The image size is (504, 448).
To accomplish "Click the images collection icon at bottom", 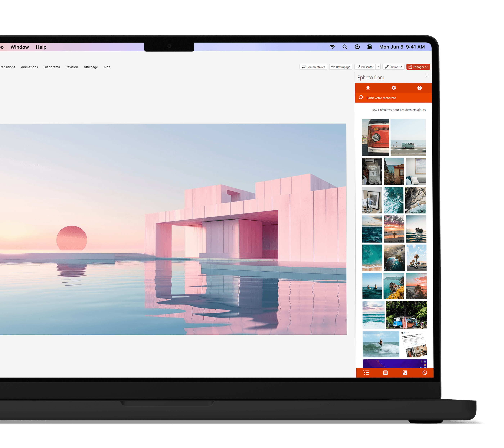I will 405,373.
